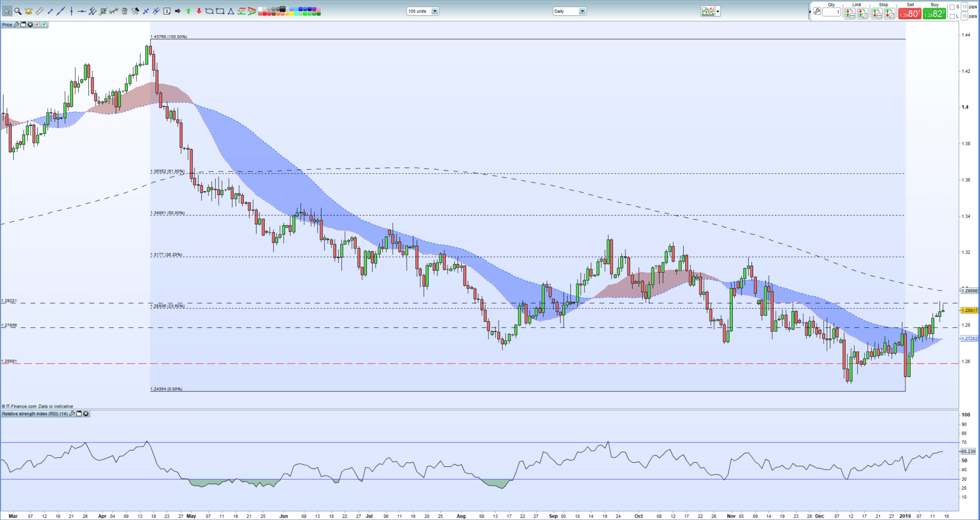This screenshot has width=980, height=520.
Task: Move the Price panel down with red arrow
Action: 37,25
